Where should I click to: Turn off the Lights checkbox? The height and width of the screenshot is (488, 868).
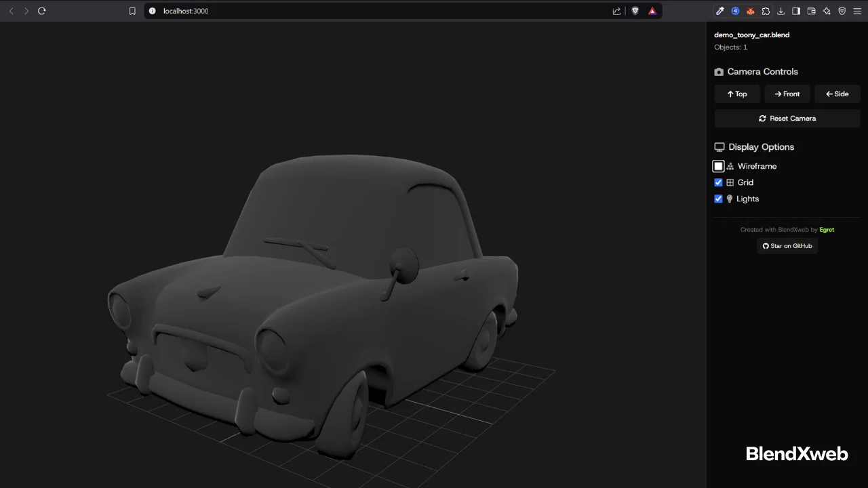[x=718, y=199]
